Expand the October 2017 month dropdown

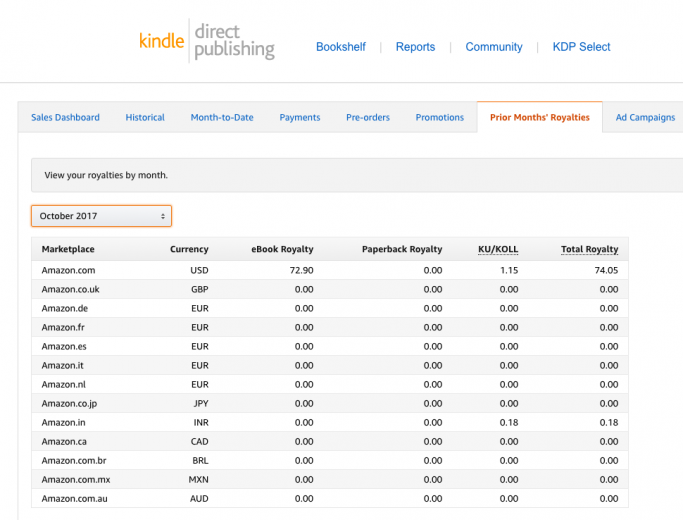(101, 216)
